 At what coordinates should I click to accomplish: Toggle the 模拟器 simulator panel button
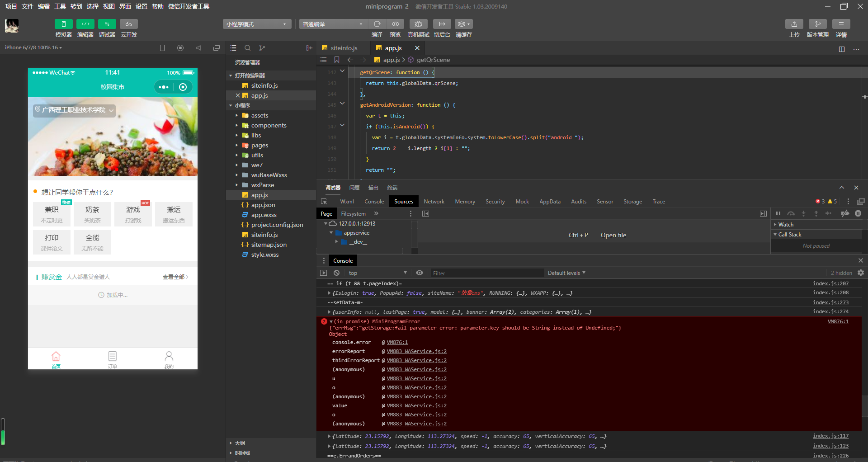64,24
